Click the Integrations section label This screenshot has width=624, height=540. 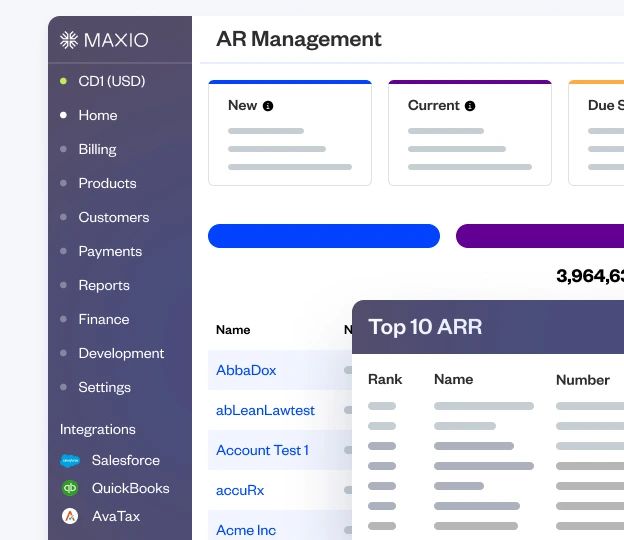click(x=98, y=429)
